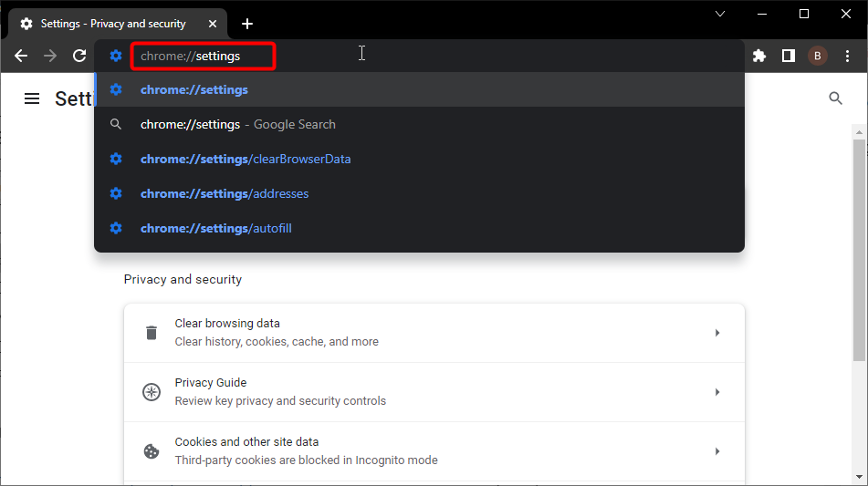Viewport: 868px width, 486px height.
Task: Click the forward navigation arrow
Action: [50, 56]
